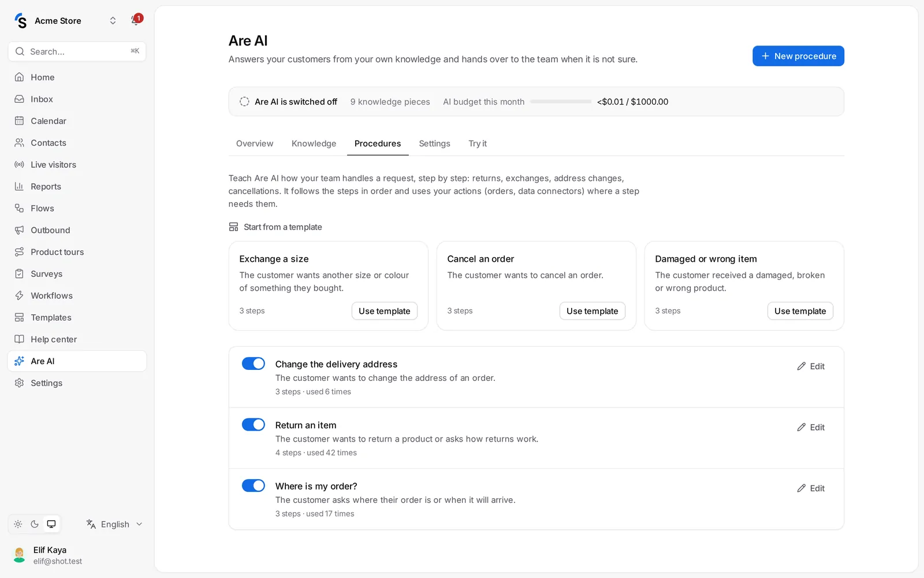Click the AI budget progress bar

[x=561, y=102]
